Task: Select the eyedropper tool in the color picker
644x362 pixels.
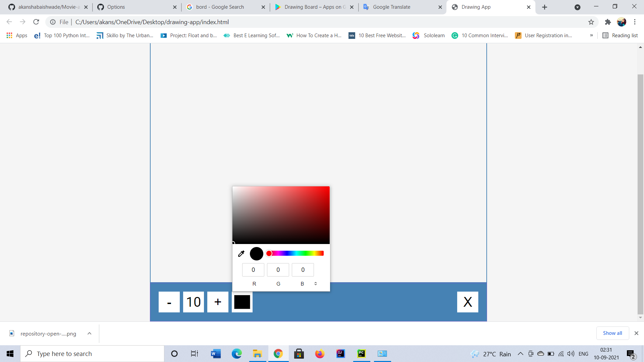Action: point(241,254)
